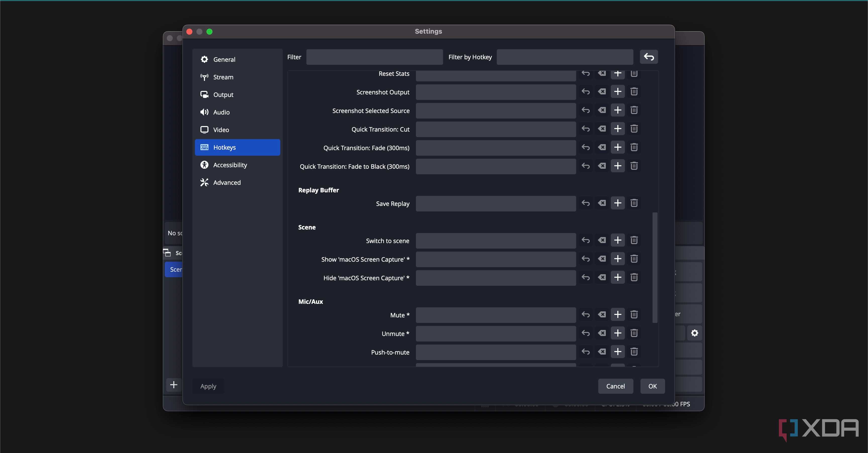Select the Hotkeys section
868x453 pixels.
tap(237, 147)
